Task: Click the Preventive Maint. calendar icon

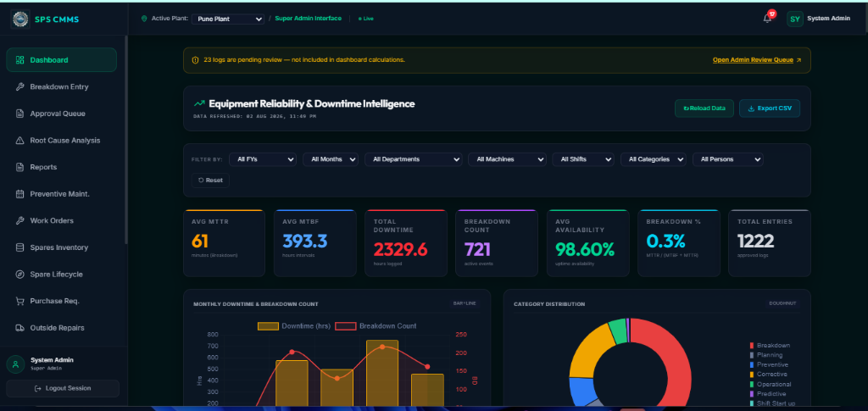Action: [x=20, y=193]
